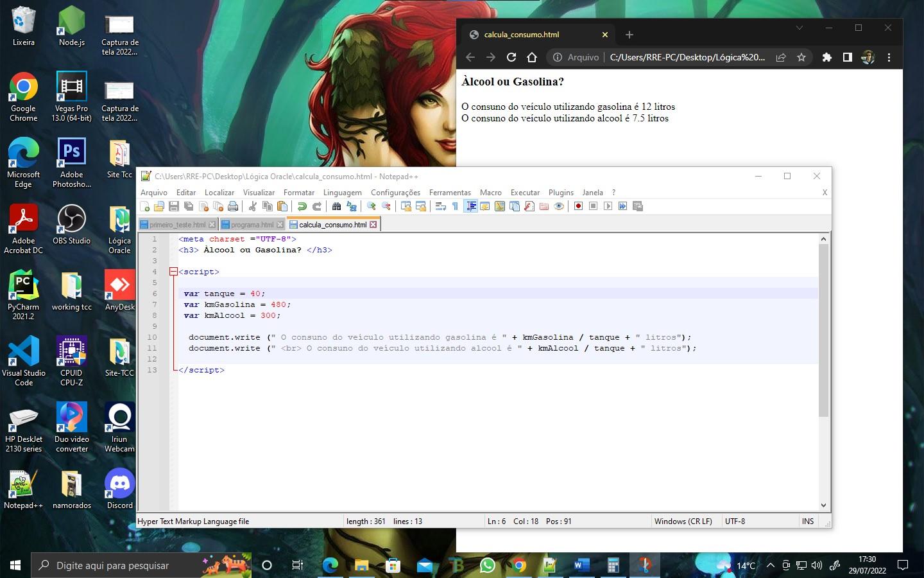This screenshot has height=578, width=924.
Task: Open Find with the binoculars icon
Action: tap(336, 206)
